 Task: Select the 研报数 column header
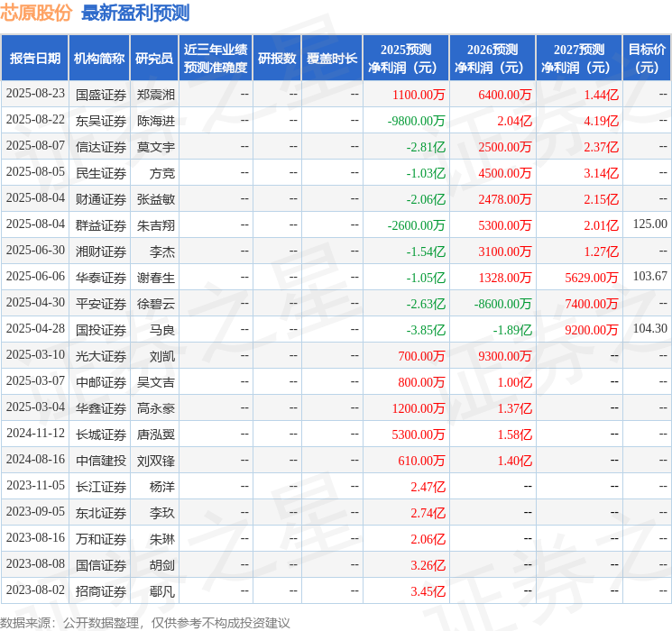[277, 58]
